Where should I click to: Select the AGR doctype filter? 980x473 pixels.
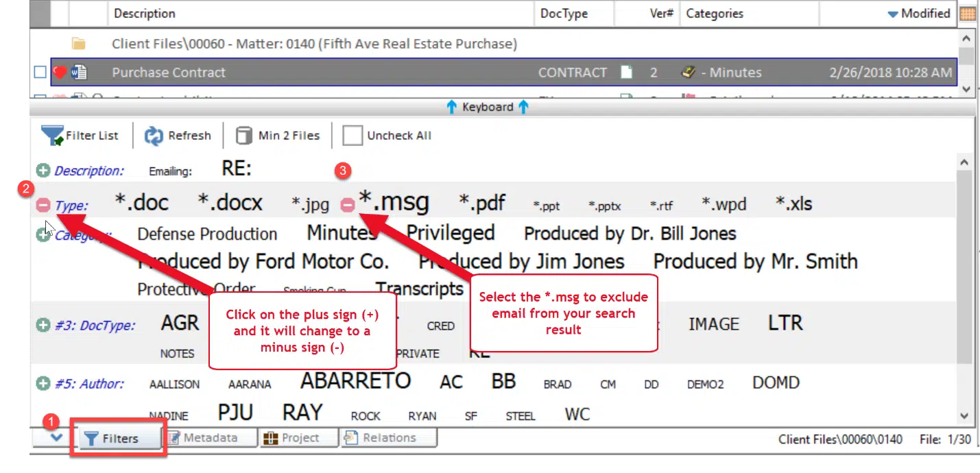tap(180, 323)
